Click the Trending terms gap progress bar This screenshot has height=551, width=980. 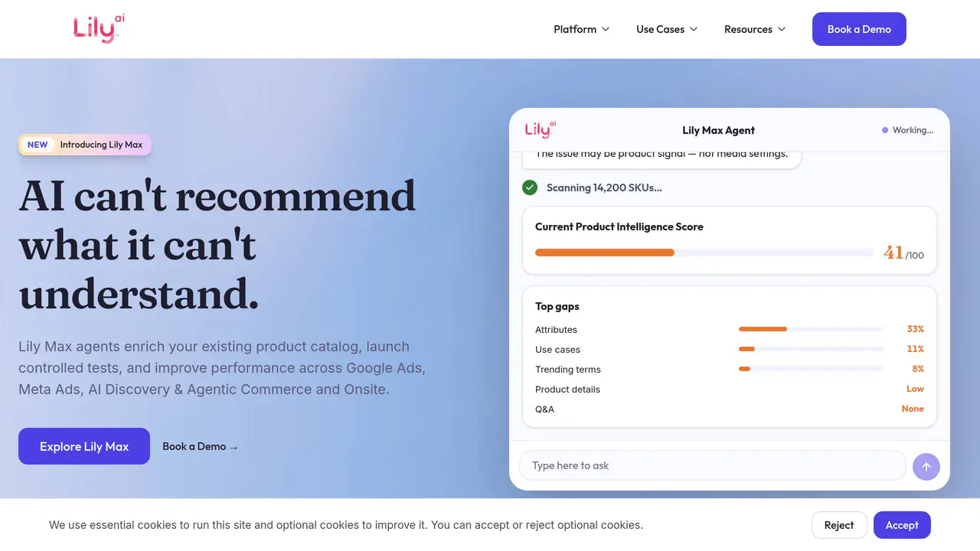tap(812, 369)
